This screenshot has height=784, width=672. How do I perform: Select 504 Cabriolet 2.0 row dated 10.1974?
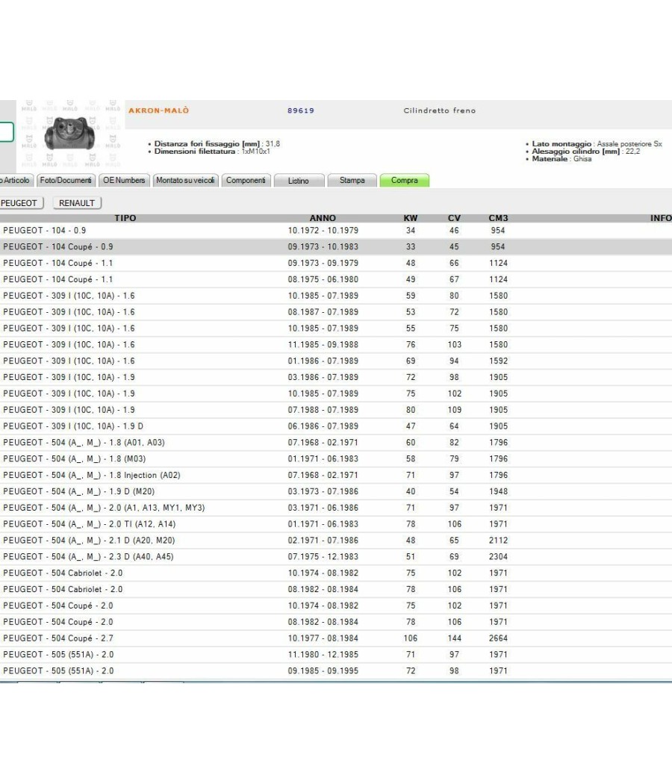click(336, 573)
